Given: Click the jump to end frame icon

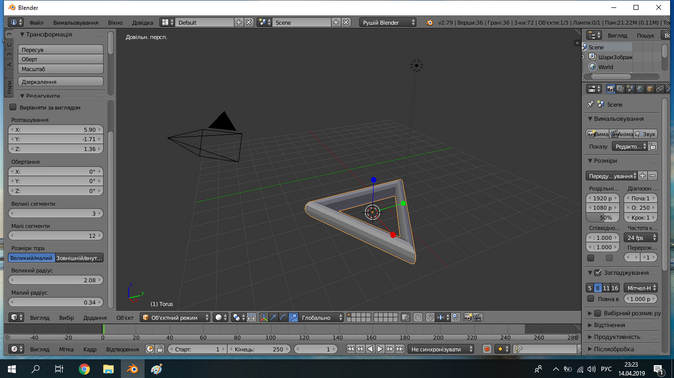Looking at the screenshot, I should pyautogui.click(x=400, y=349).
